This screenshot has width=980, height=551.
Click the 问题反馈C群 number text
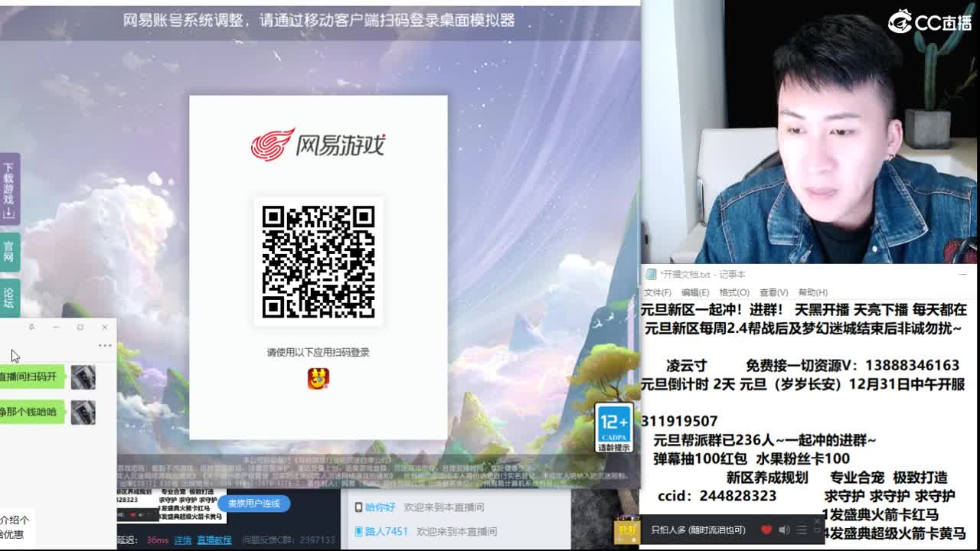coord(289,540)
